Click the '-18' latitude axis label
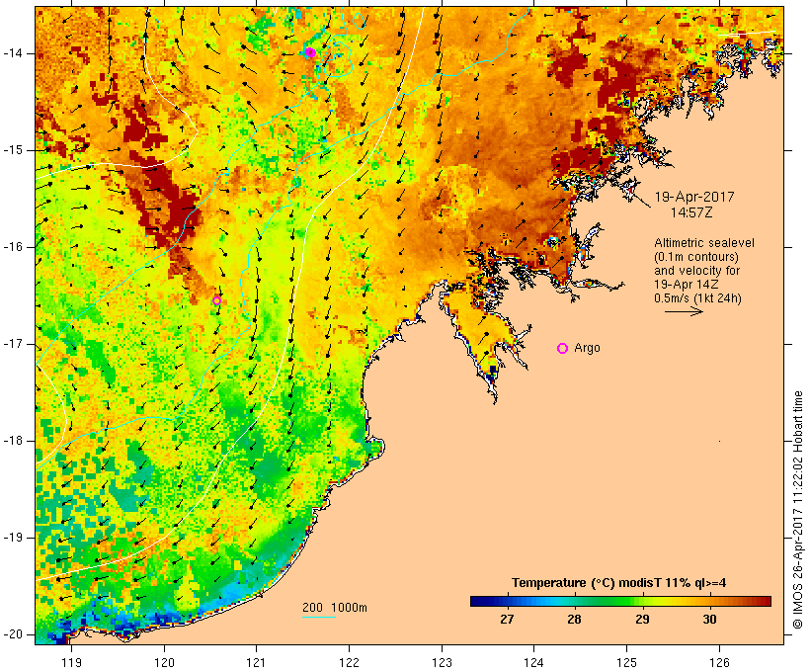 click(x=13, y=441)
